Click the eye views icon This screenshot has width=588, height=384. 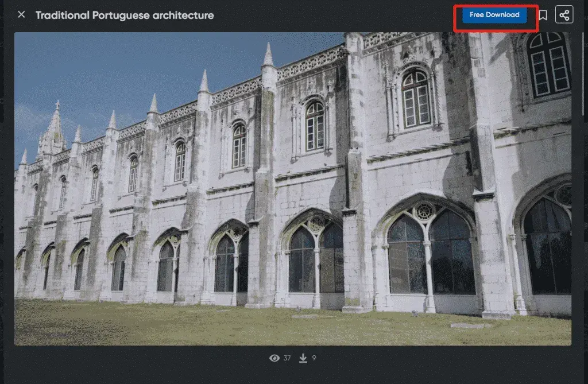pyautogui.click(x=274, y=358)
